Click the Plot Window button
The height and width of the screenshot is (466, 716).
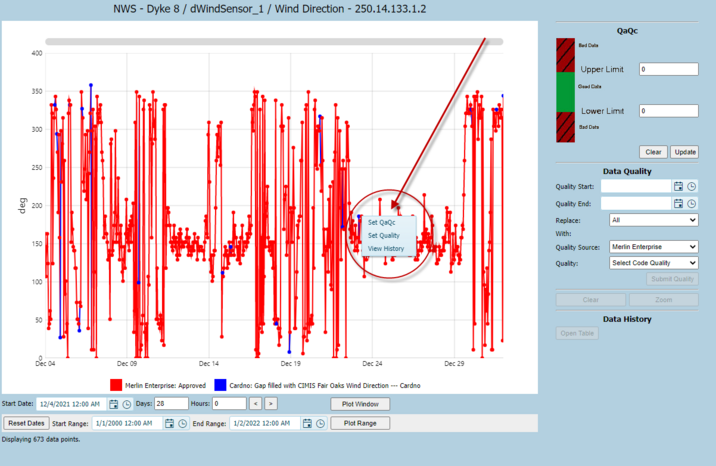point(360,404)
